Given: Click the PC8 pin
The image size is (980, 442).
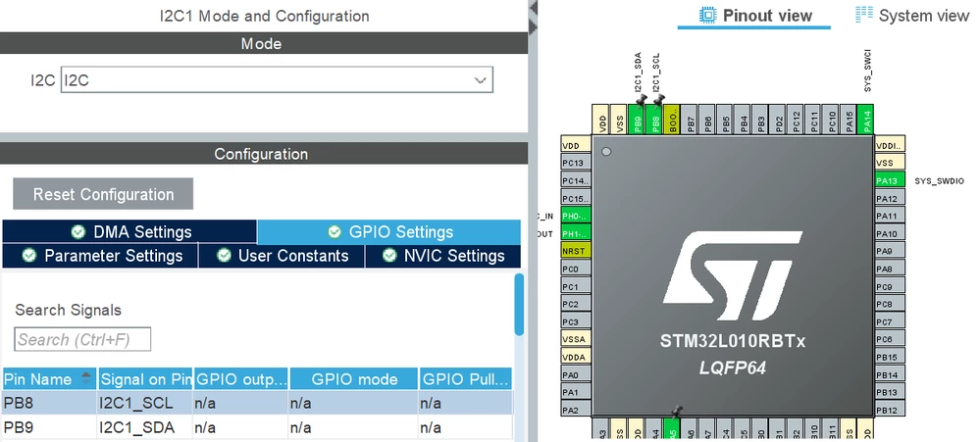Looking at the screenshot, I should [890, 304].
